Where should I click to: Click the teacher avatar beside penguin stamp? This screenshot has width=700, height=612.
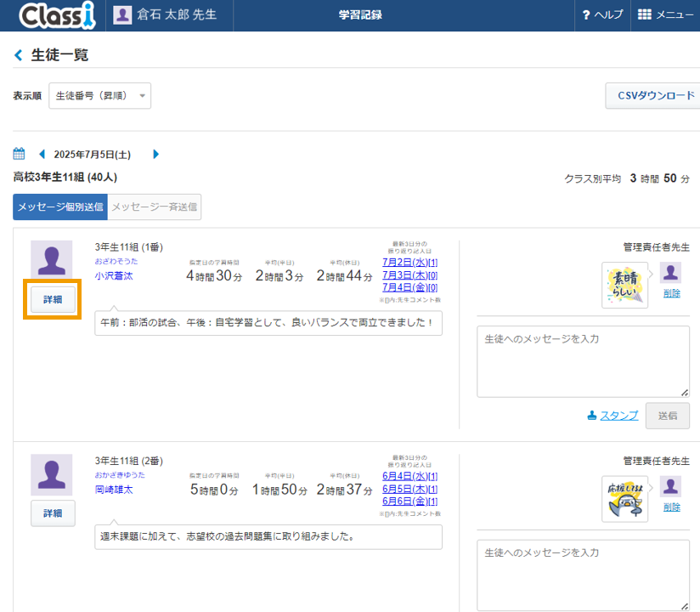(x=670, y=486)
